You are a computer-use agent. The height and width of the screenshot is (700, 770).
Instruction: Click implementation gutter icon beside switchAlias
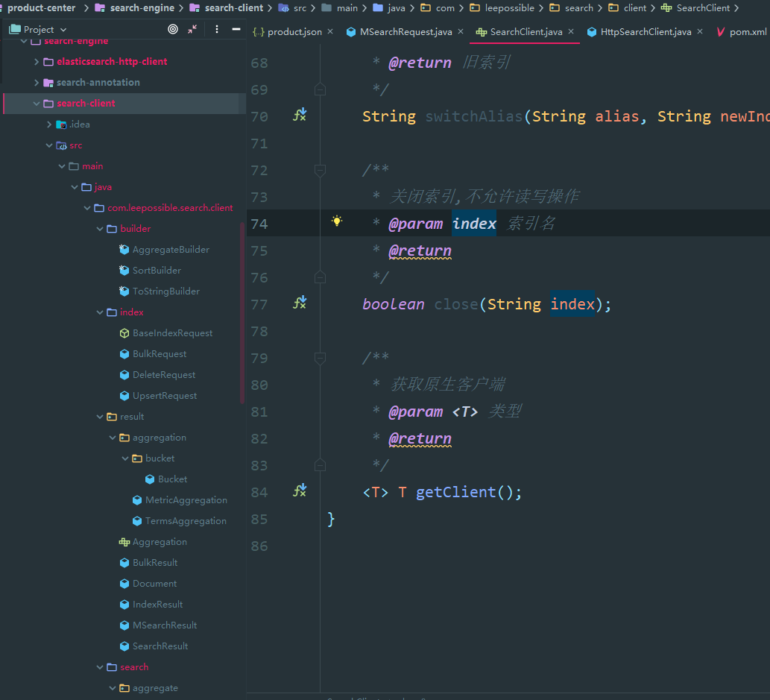pos(300,116)
